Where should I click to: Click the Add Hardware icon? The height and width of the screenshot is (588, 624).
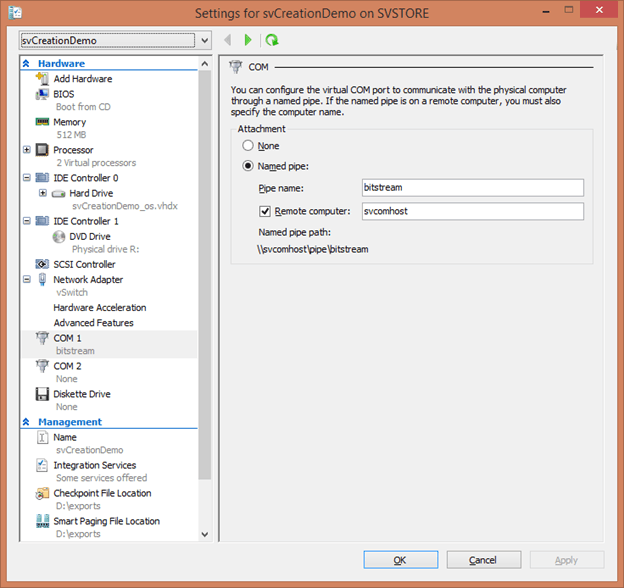click(42, 78)
